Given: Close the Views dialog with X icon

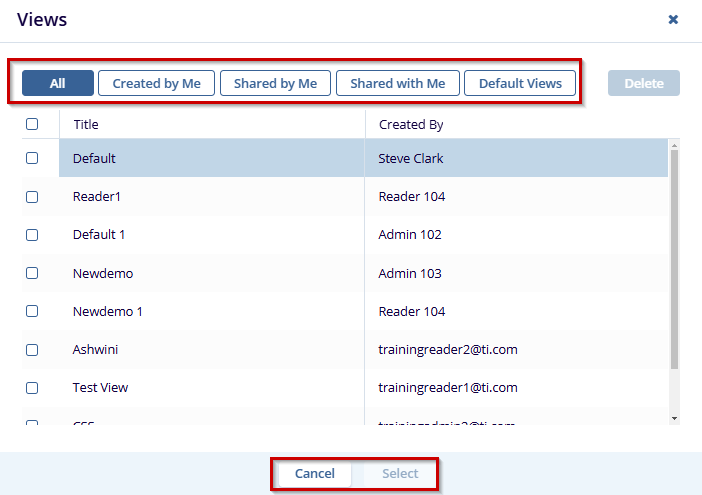Looking at the screenshot, I should pyautogui.click(x=673, y=20).
